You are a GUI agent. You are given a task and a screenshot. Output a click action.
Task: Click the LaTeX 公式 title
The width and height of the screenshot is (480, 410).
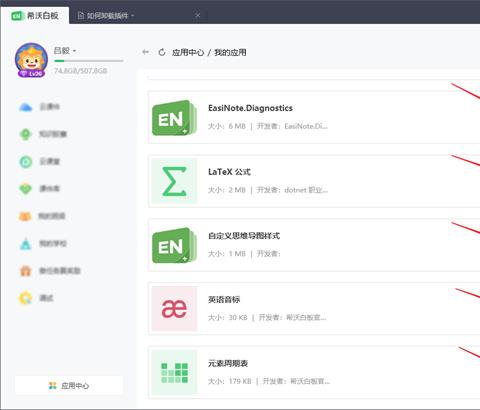click(x=229, y=172)
